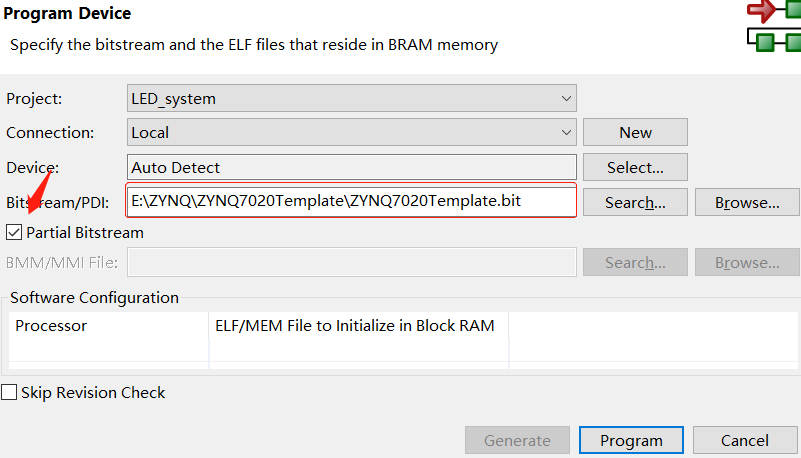Click the BMM/MMI File text field

click(352, 263)
